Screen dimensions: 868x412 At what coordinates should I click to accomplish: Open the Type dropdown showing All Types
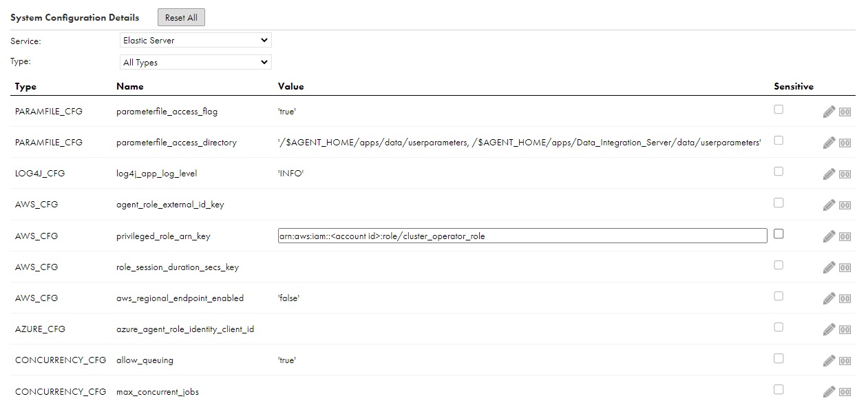click(195, 62)
